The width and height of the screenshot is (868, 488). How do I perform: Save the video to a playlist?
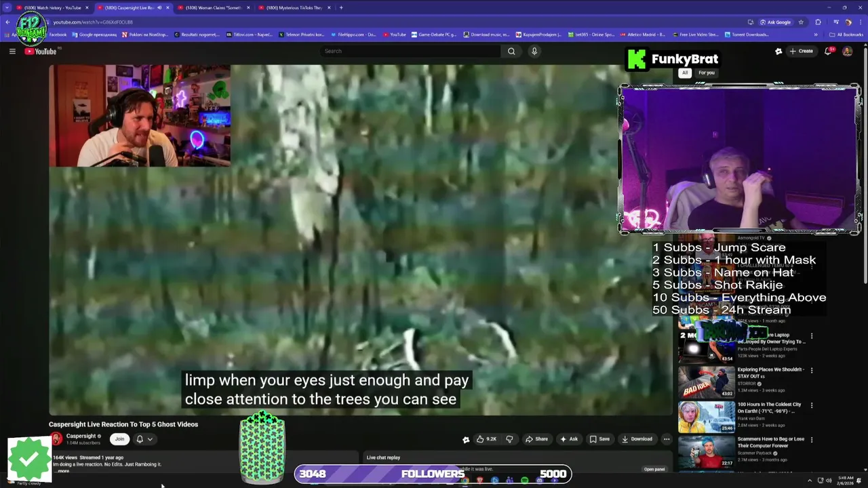[x=599, y=439]
